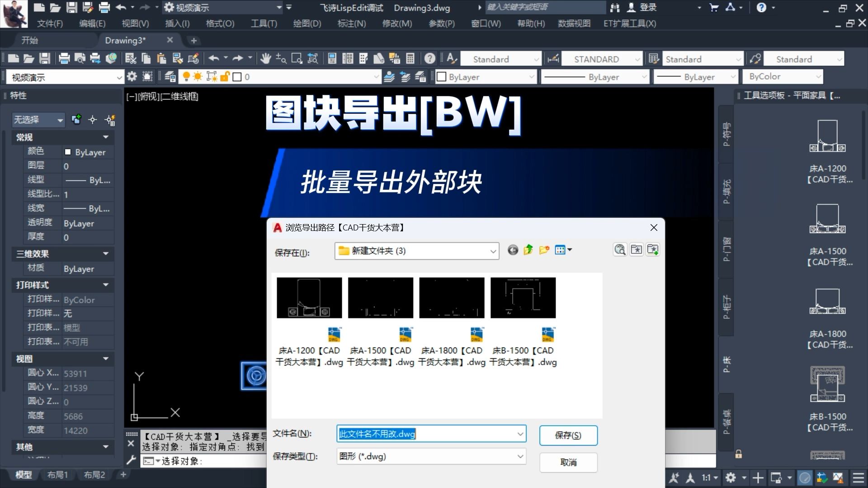Click the workspace settings gear icon

tap(132, 76)
